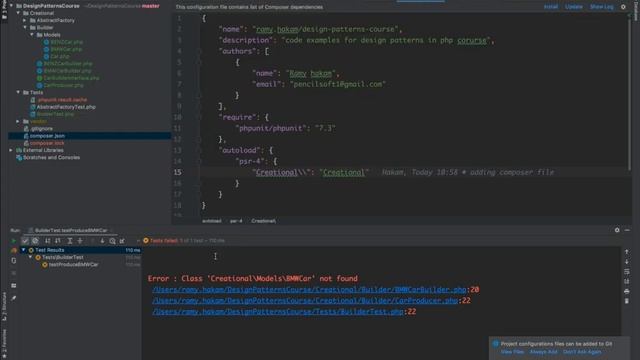The height and width of the screenshot is (360, 640).
Task: Select BuilderTest.testProduceBMWCar run tab
Action: [x=71, y=231]
